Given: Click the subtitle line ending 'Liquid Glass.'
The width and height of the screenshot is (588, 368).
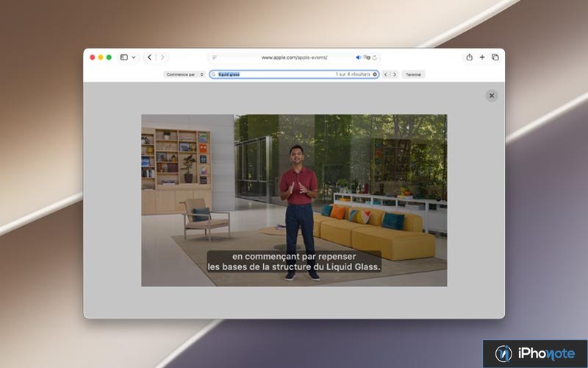Looking at the screenshot, I should pyautogui.click(x=294, y=267).
